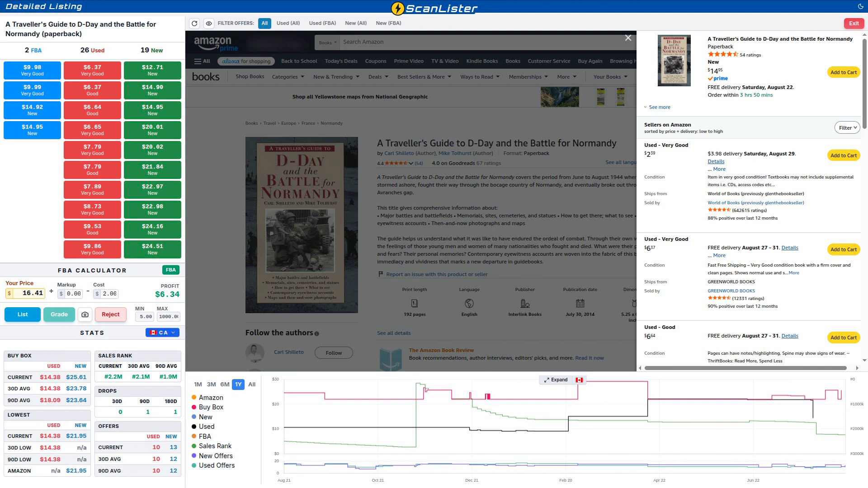Toggle the FBA mode badge in the calculator
The image size is (868, 488).
pyautogui.click(x=171, y=270)
